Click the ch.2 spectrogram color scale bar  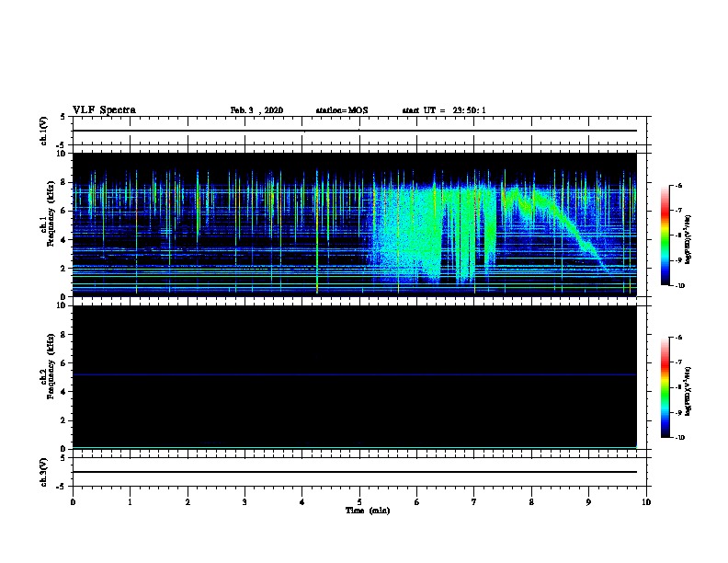[665, 387]
